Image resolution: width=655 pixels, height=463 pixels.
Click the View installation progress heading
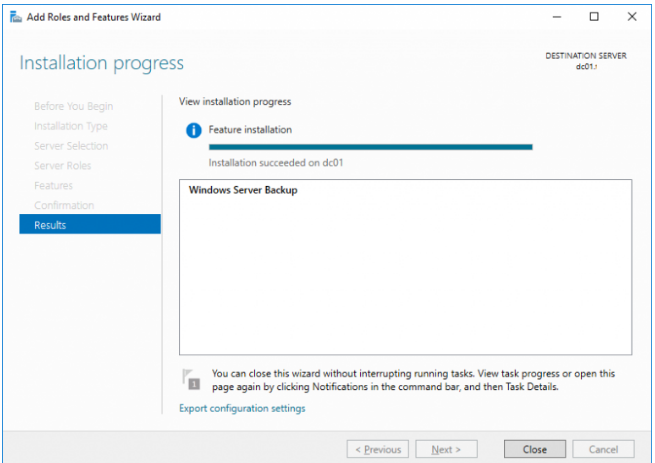[x=235, y=102]
